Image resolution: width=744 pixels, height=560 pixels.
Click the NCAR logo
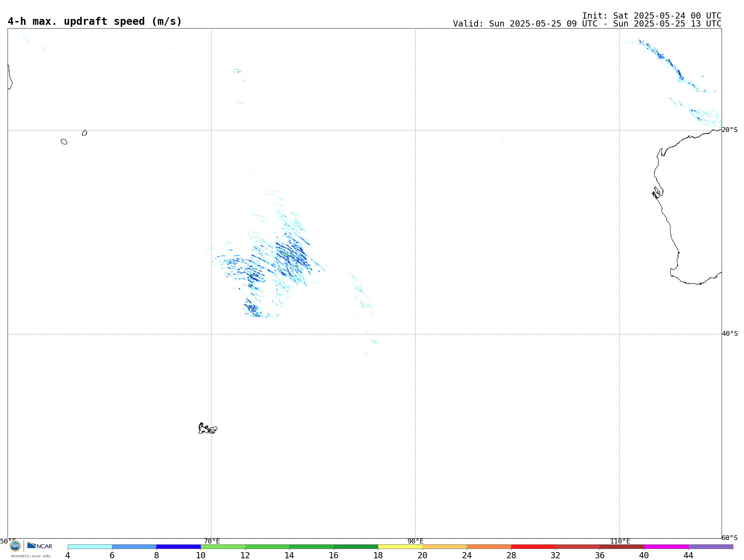point(40,546)
